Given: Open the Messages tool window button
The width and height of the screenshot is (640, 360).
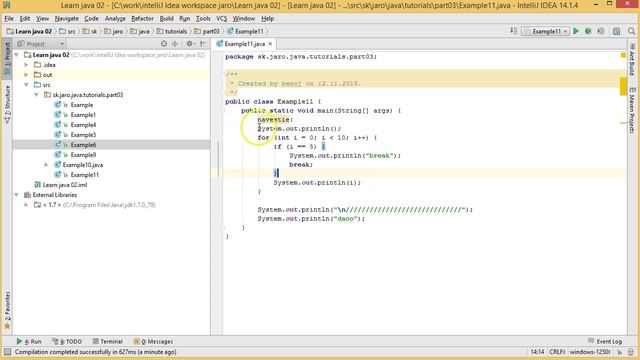Looking at the screenshot, I should pyautogui.click(x=153, y=341).
